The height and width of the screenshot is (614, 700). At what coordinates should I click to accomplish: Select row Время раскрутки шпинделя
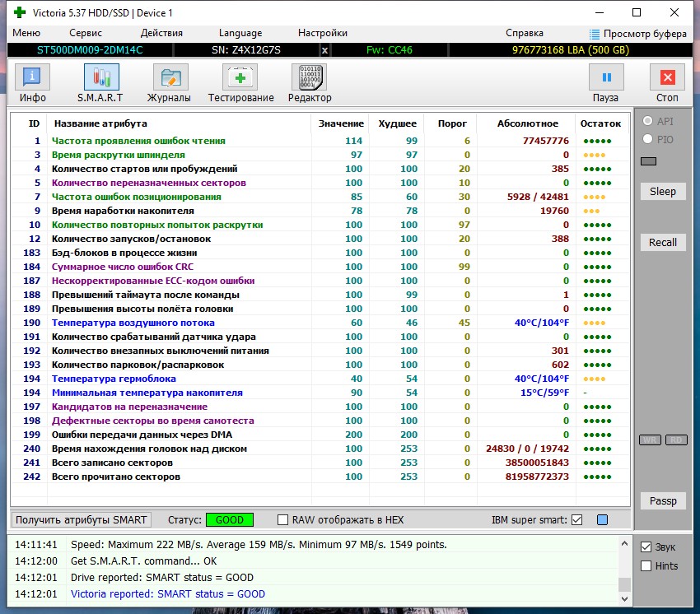click(x=320, y=155)
